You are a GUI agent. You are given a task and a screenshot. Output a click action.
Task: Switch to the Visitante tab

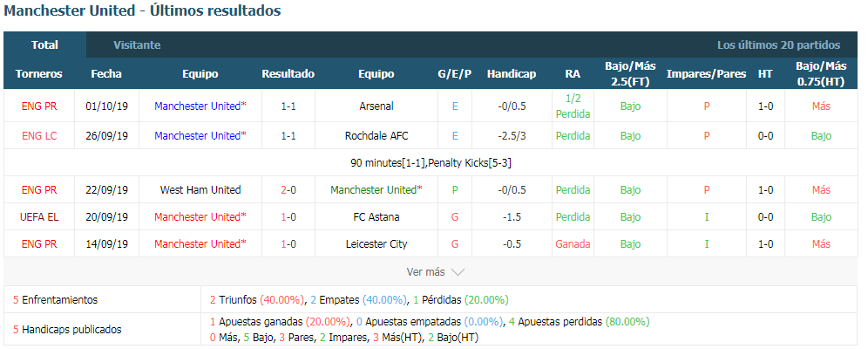tap(137, 44)
